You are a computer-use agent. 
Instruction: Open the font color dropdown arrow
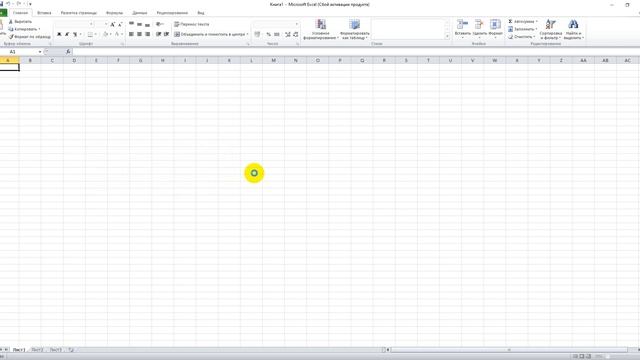pos(122,34)
